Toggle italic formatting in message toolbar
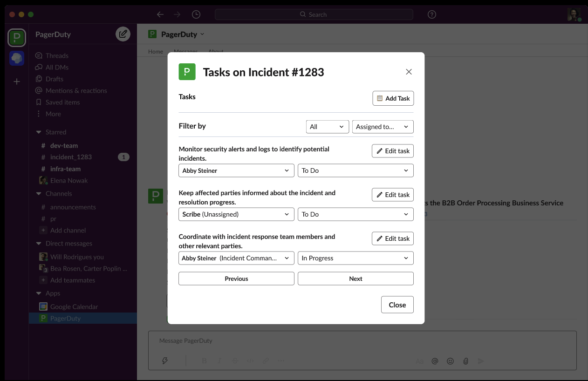This screenshot has width=588, height=381. (219, 361)
